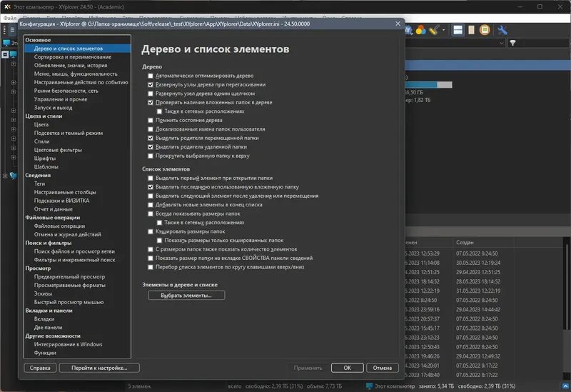571x392 pixels.
Task: Open 'Цветовые фильтры' settings page
Action: tap(58, 150)
